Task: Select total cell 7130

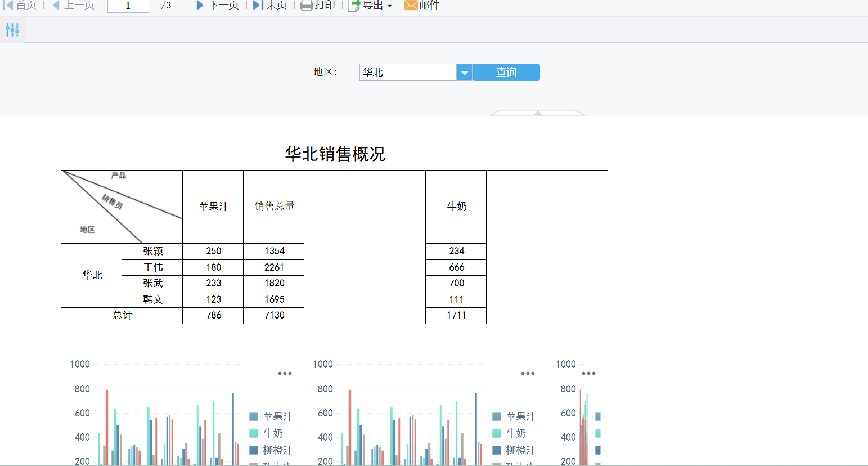Action: [x=274, y=315]
